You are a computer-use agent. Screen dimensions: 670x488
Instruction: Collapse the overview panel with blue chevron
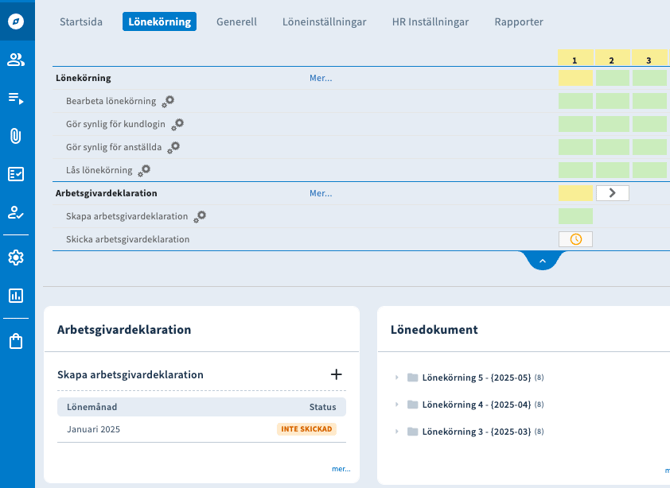pos(542,261)
